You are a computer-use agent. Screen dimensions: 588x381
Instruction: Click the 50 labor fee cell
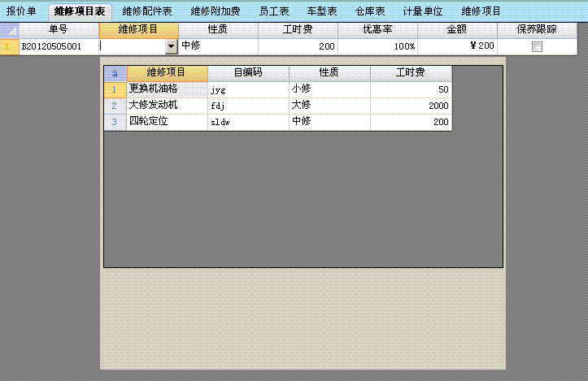coord(411,89)
